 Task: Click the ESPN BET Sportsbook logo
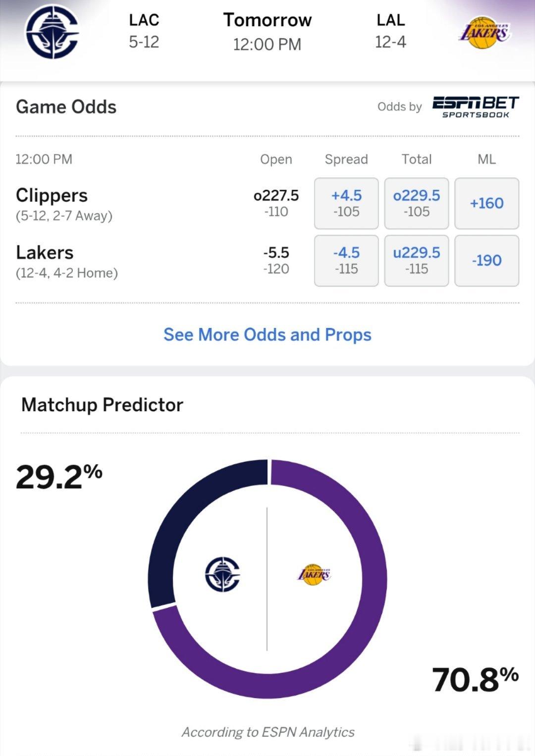pyautogui.click(x=475, y=107)
